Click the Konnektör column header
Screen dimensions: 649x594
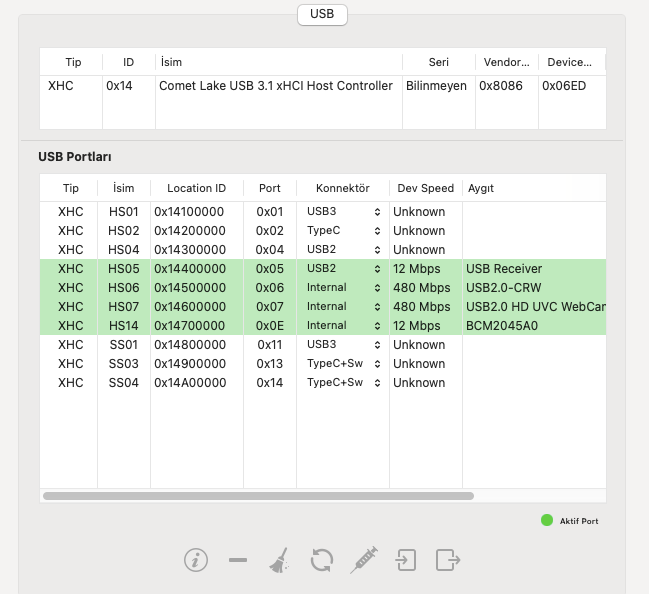click(x=343, y=188)
